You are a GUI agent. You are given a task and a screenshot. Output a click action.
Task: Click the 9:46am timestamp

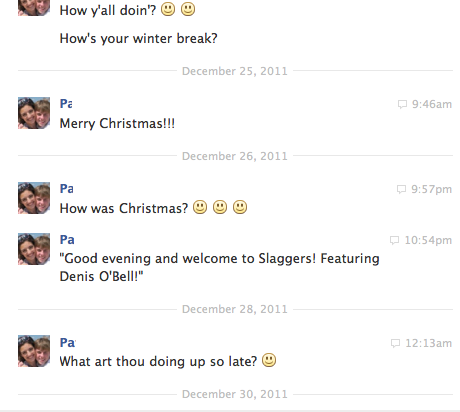coord(432,104)
